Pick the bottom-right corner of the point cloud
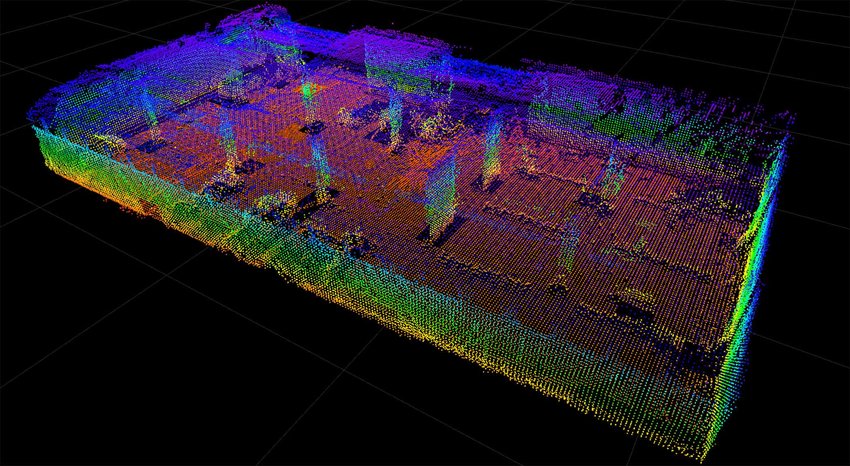850x466 pixels. coord(712,455)
